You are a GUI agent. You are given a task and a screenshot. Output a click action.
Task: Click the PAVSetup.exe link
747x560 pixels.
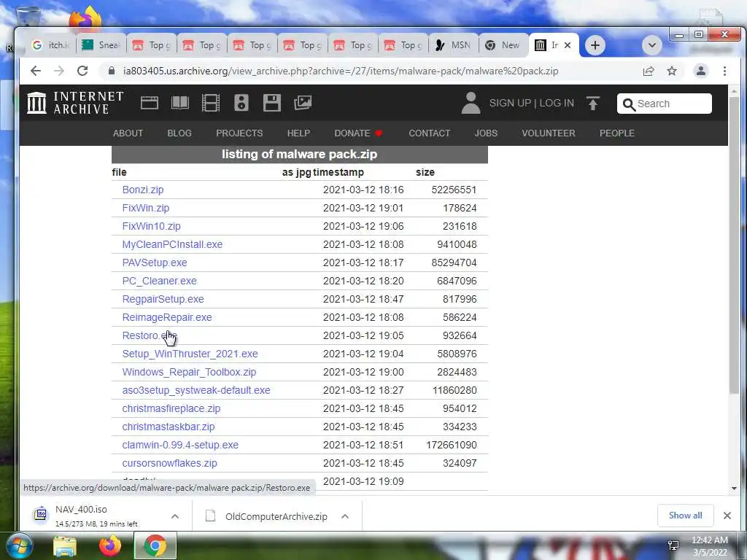pos(155,262)
